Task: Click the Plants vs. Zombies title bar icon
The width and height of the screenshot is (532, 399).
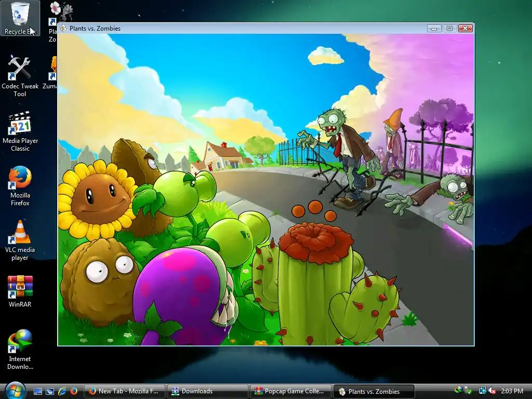Action: [63, 28]
